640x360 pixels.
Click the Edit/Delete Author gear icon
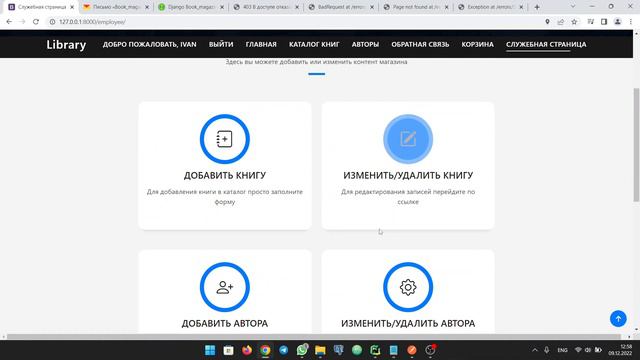click(408, 287)
